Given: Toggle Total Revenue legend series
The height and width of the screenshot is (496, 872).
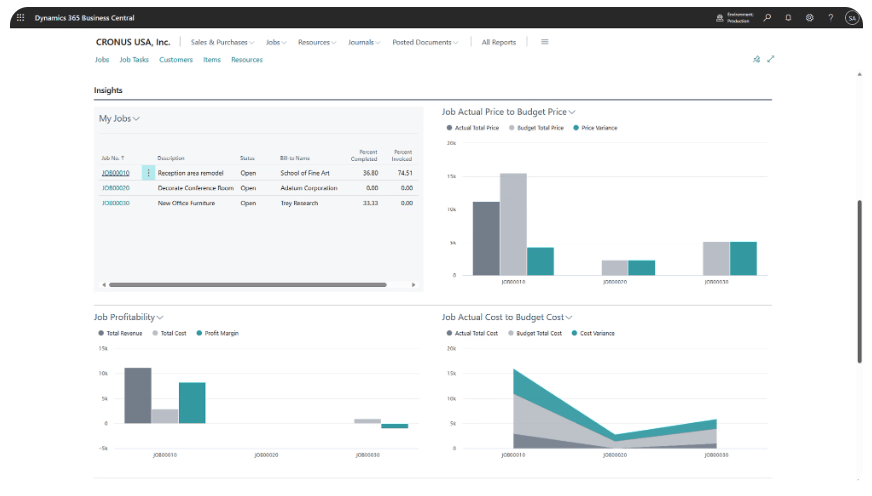Looking at the screenshot, I should pyautogui.click(x=120, y=333).
